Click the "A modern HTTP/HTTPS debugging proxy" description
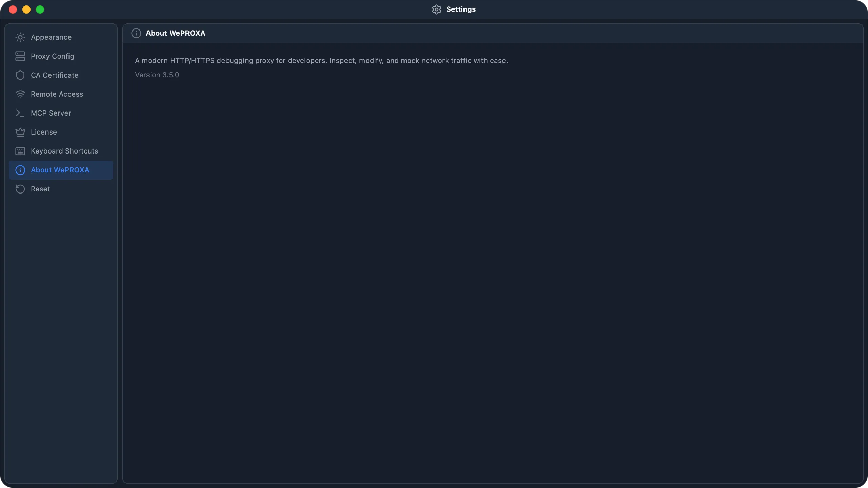This screenshot has width=868, height=488. (x=321, y=61)
